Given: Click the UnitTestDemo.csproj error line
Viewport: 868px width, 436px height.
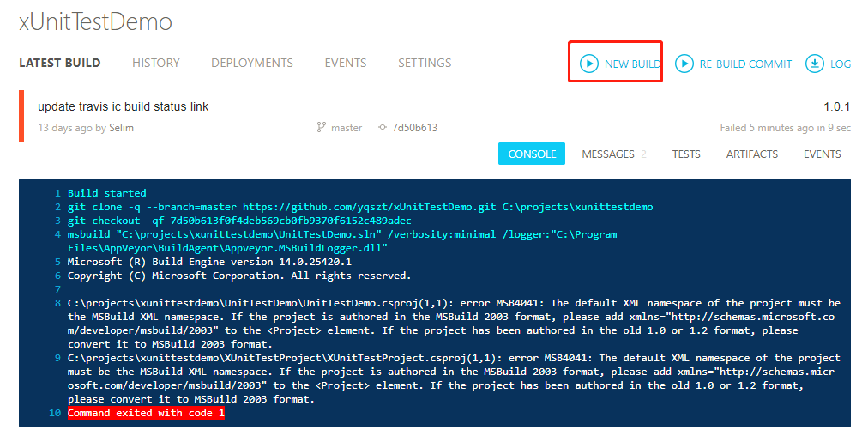Looking at the screenshot, I should [454, 324].
